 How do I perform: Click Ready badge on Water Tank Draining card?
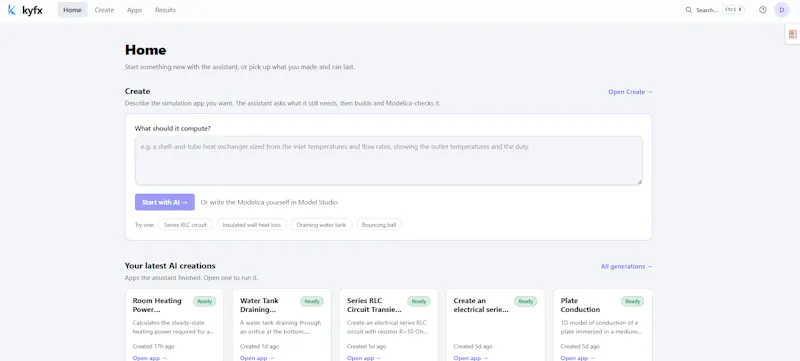point(312,301)
